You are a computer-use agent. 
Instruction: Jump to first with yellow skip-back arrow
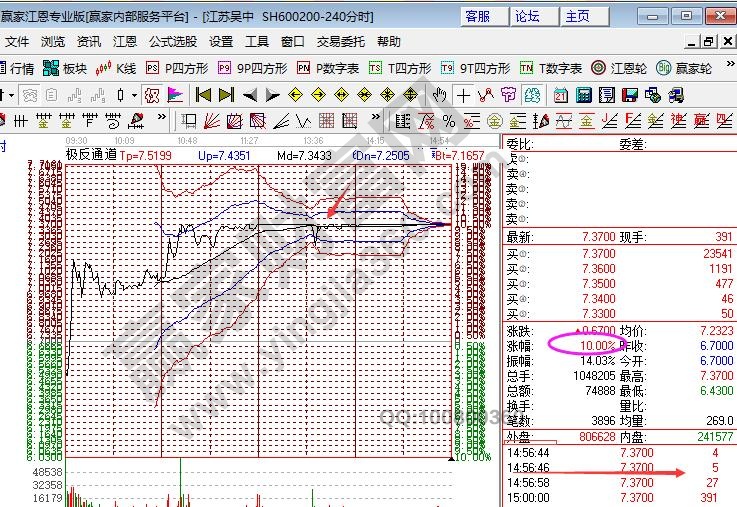(x=203, y=95)
